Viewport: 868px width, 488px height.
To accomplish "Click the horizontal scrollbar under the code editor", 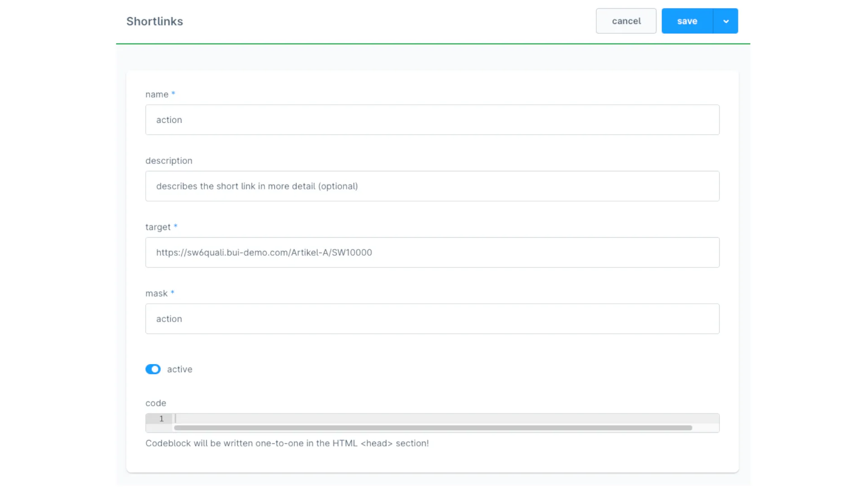I will pyautogui.click(x=432, y=428).
